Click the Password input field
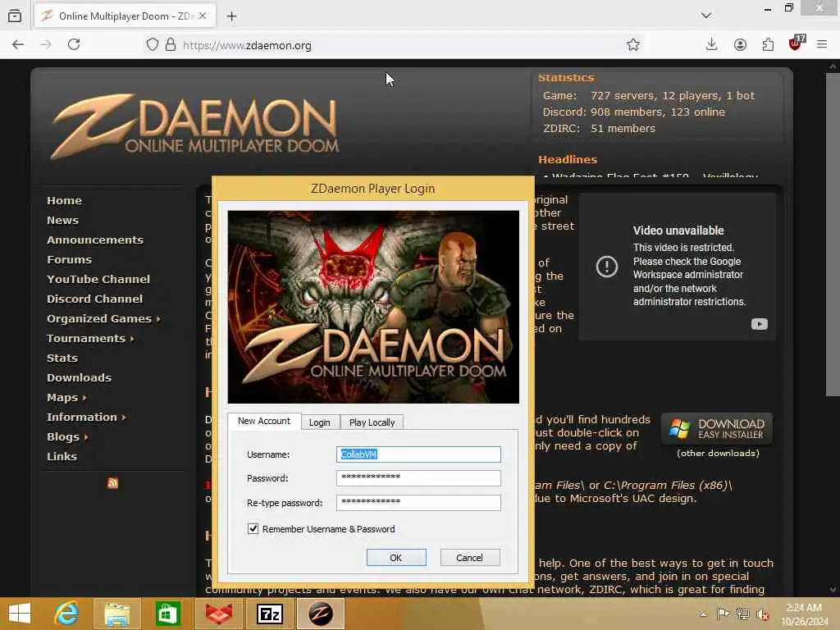Viewport: 840px width, 630px height. coord(418,478)
